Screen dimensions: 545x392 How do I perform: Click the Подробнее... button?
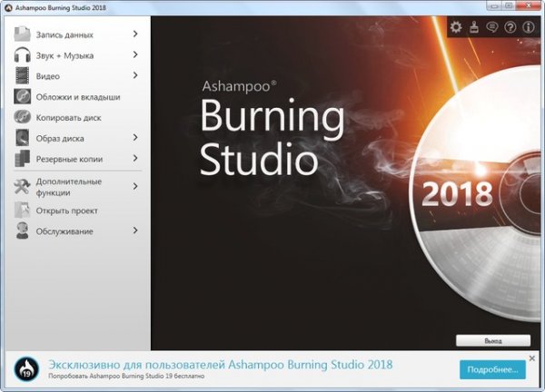[492, 369]
